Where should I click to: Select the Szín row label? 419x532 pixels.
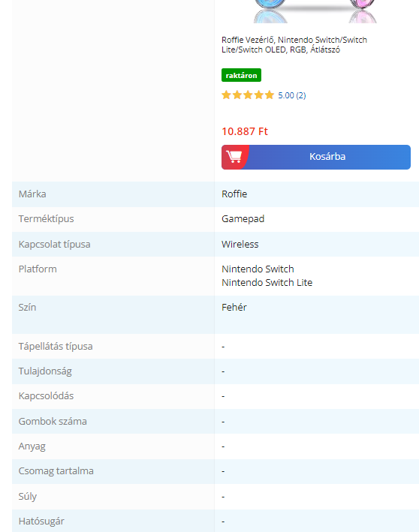point(27,308)
